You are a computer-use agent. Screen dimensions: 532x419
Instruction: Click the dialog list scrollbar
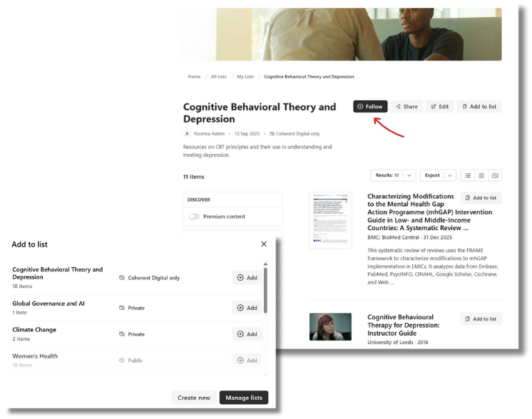pyautogui.click(x=266, y=289)
